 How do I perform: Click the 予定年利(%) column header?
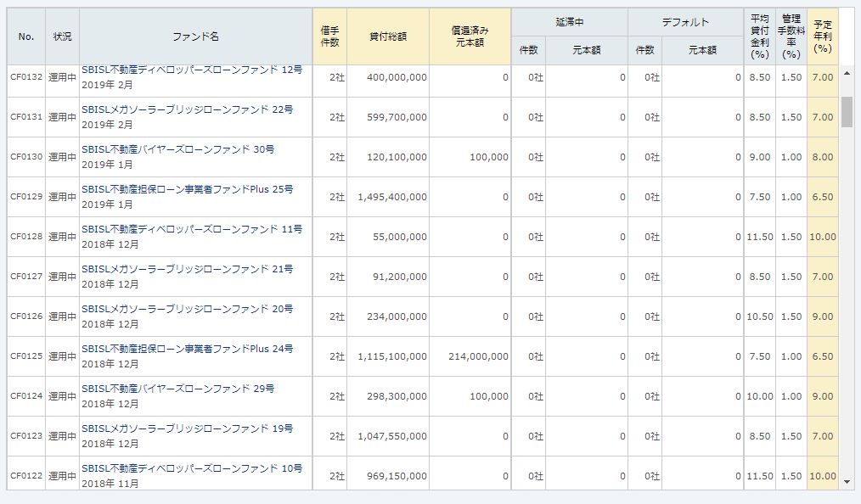(x=823, y=36)
